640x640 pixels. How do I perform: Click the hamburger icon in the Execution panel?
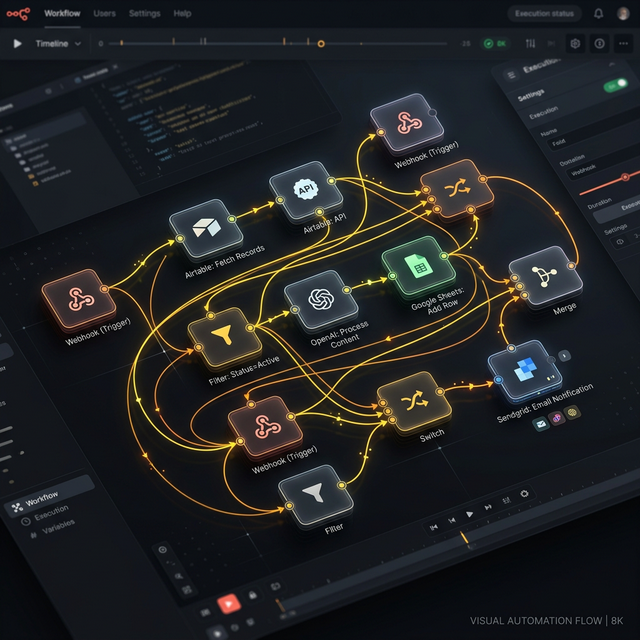[511, 75]
